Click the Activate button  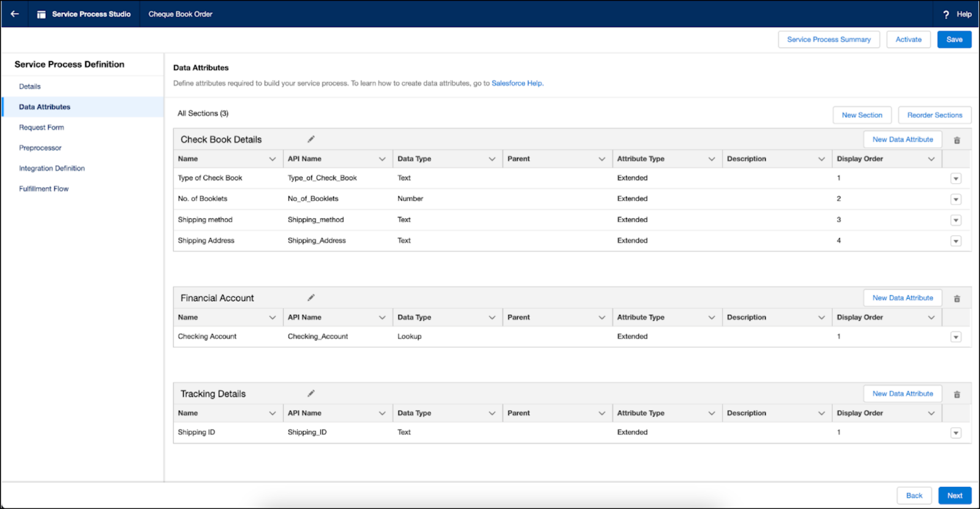point(908,39)
